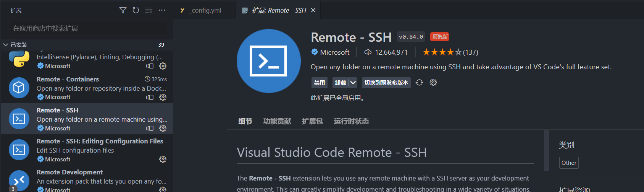The image size is (644, 192).
Task: Open the manage gear in extension details
Action: point(433,83)
